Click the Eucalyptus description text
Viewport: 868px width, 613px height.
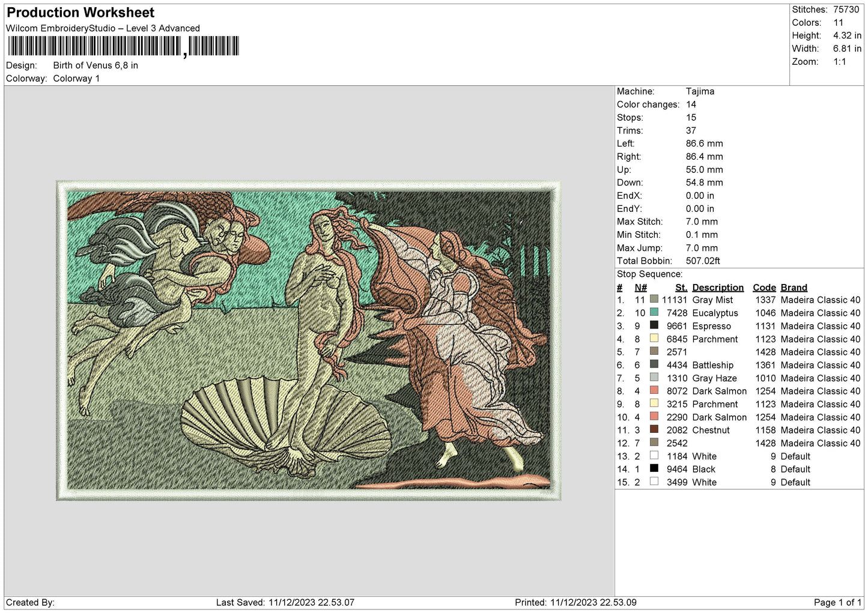tap(715, 313)
